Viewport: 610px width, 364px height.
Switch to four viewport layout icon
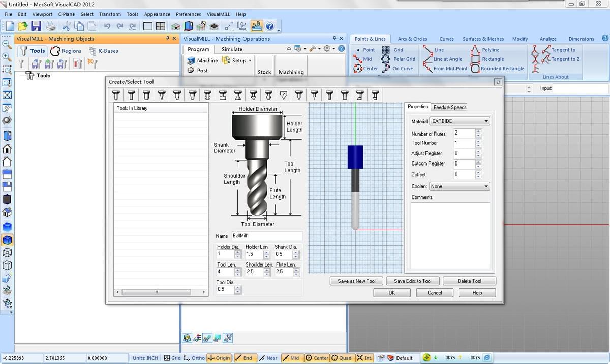click(161, 26)
